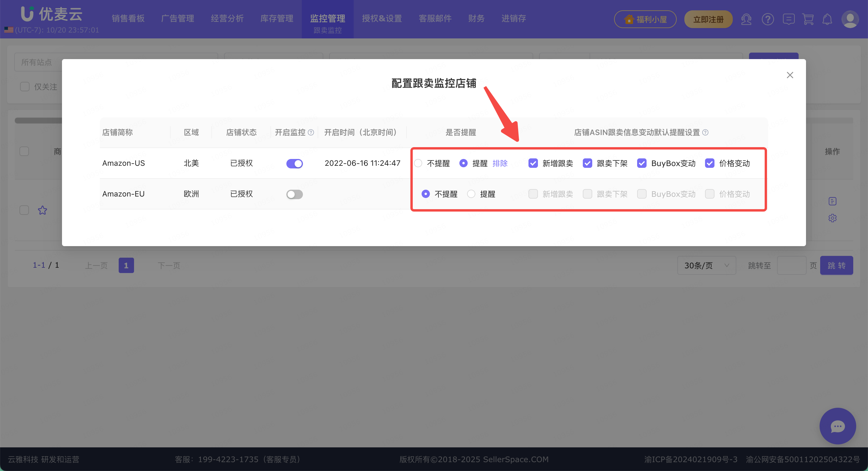Click the customer service headset icon
868x471 pixels.
point(746,19)
